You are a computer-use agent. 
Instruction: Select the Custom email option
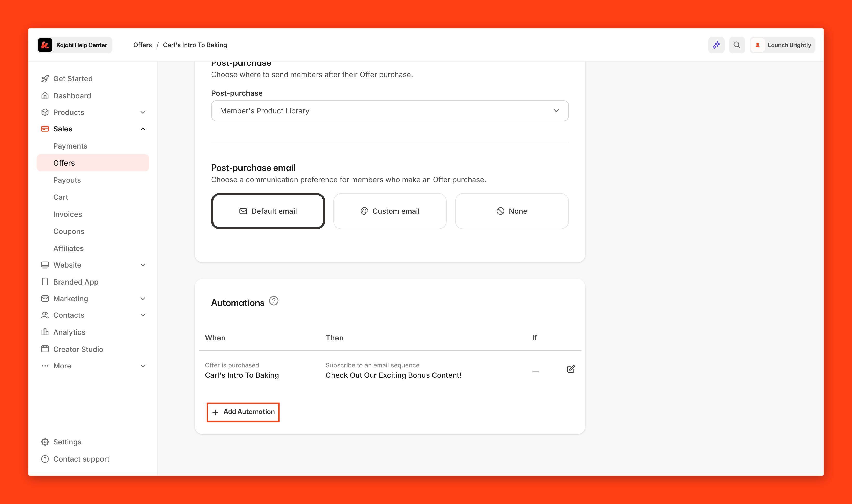pos(390,211)
